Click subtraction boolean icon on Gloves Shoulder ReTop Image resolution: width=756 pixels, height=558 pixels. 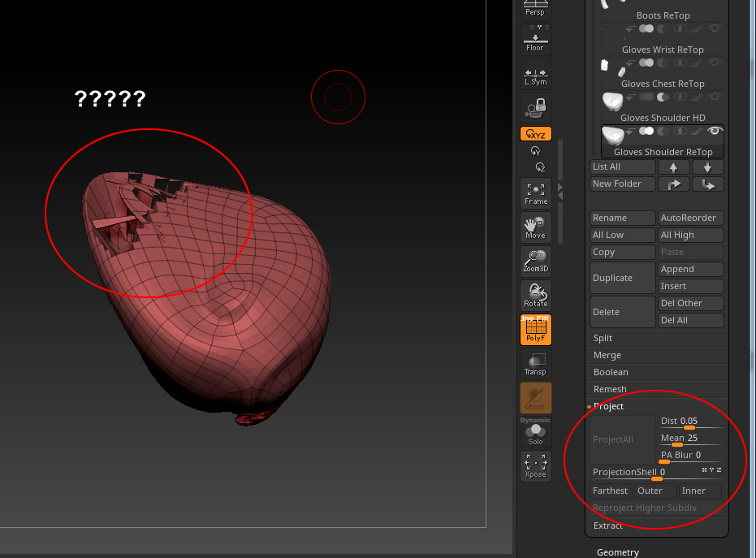click(x=663, y=131)
